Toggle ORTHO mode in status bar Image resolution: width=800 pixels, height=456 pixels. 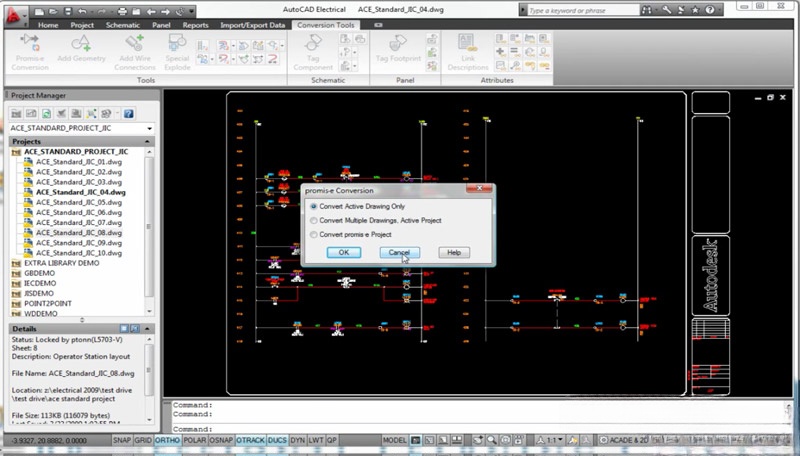167,440
